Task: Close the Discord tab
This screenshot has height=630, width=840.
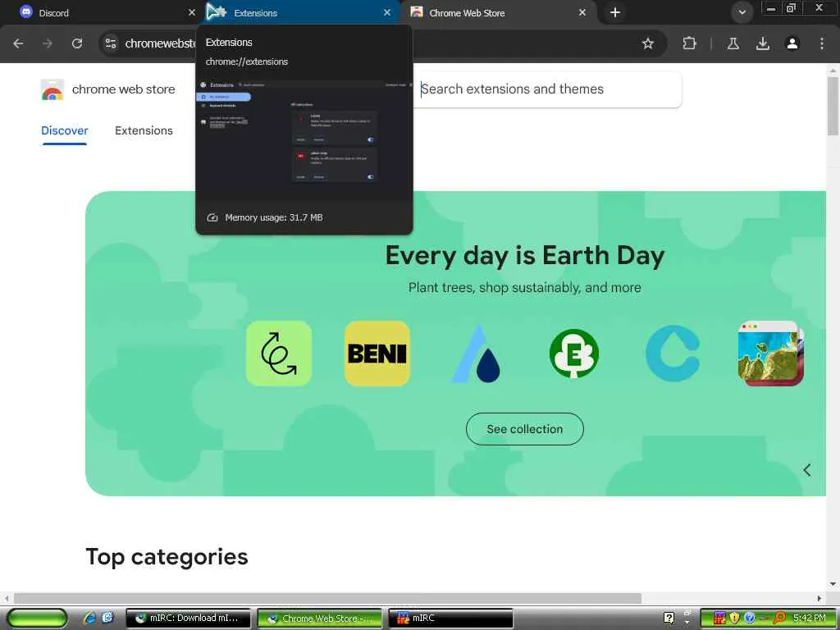Action: click(x=192, y=12)
